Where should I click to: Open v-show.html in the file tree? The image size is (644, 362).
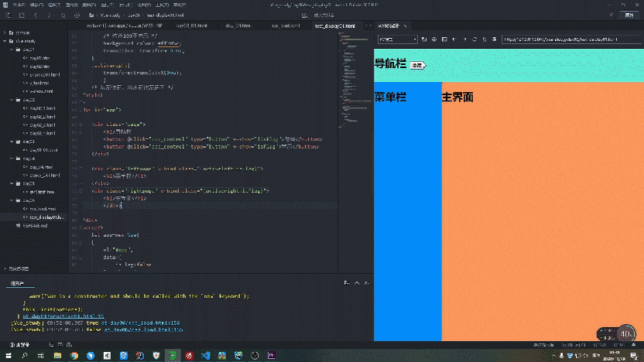pyautogui.click(x=41, y=91)
